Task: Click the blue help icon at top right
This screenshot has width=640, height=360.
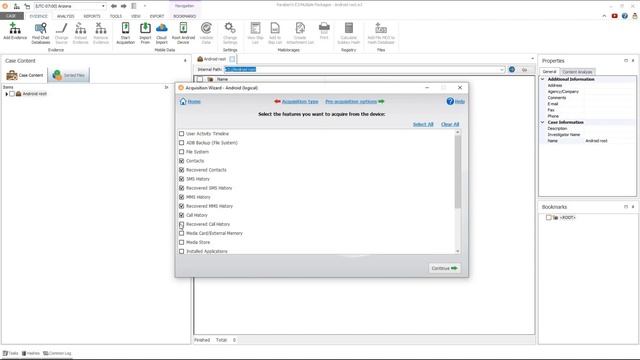Action: (x=624, y=16)
